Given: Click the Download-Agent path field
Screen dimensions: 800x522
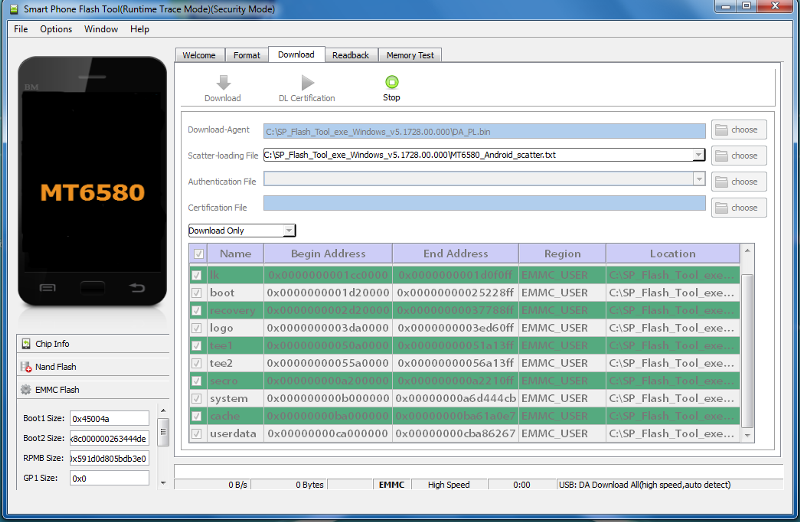Looking at the screenshot, I should [x=484, y=132].
